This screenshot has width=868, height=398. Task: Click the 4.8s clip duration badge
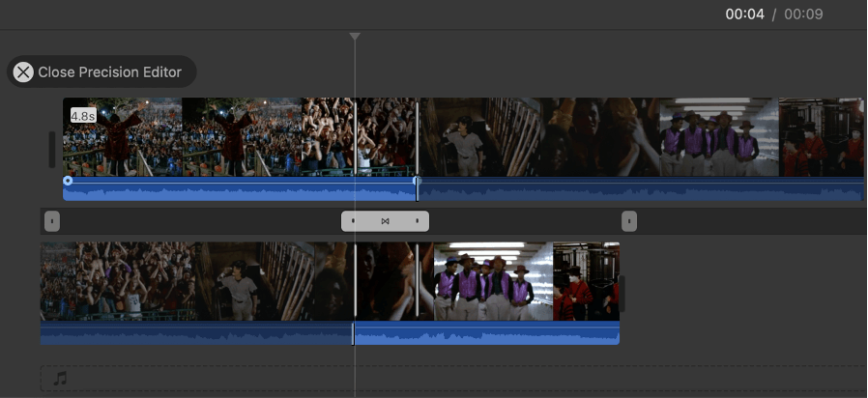click(82, 116)
